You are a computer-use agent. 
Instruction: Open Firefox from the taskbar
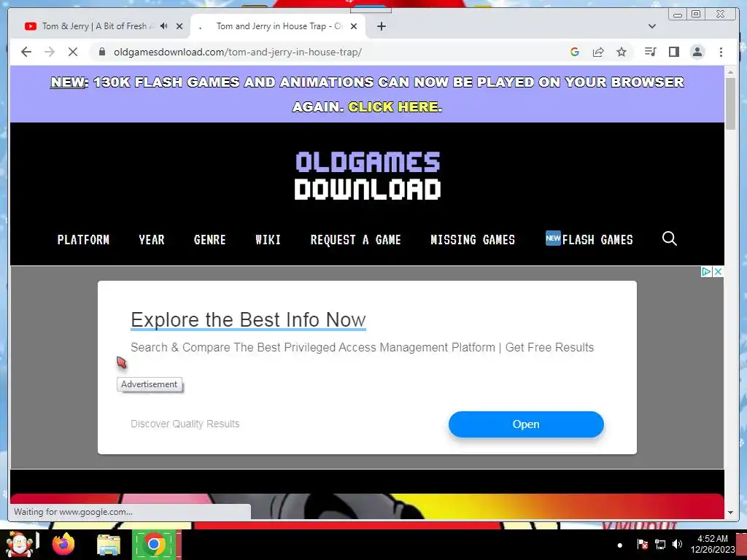pyautogui.click(x=63, y=545)
